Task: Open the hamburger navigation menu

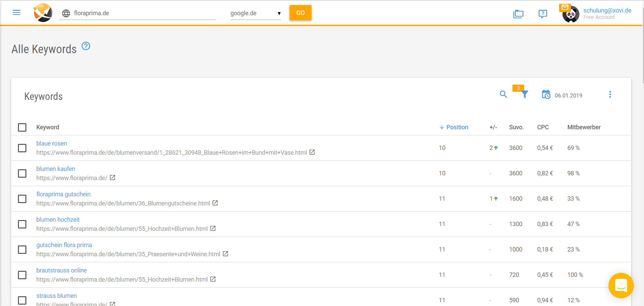Action: 17,13
